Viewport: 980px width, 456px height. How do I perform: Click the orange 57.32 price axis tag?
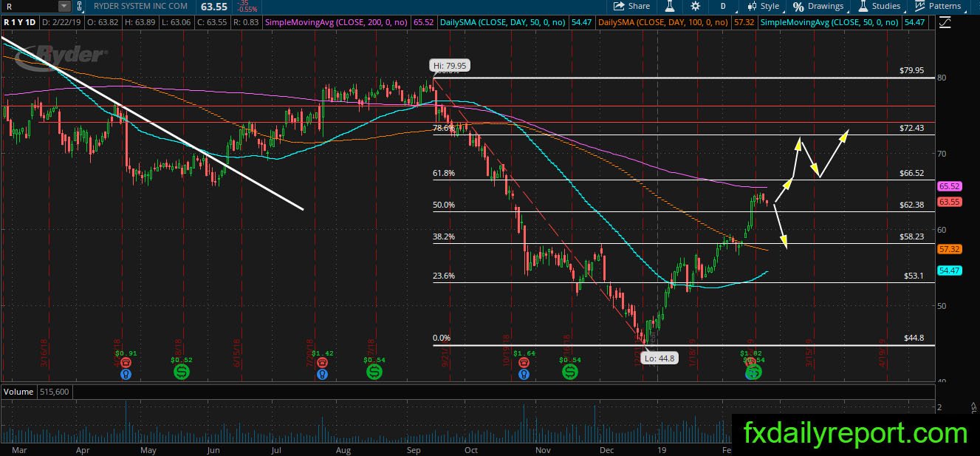tap(948, 250)
